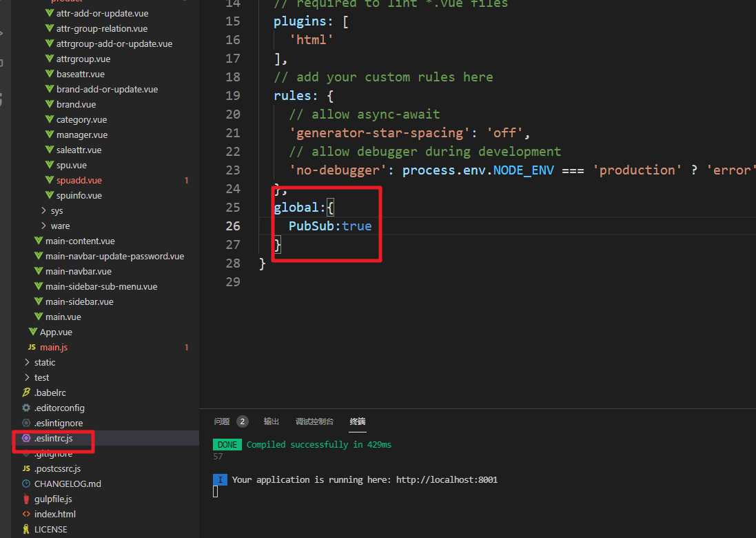The width and height of the screenshot is (756, 538).
Task: Click the problems count badge 2
Action: coord(243,421)
